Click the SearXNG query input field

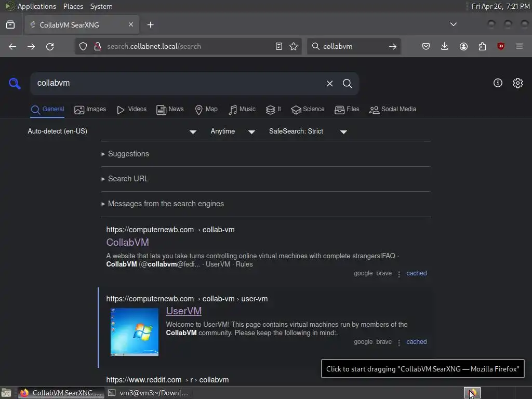click(177, 83)
